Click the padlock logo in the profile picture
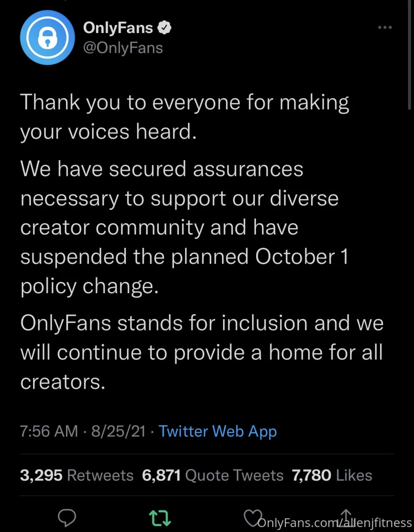Image resolution: width=414 pixels, height=532 pixels. coord(47,37)
